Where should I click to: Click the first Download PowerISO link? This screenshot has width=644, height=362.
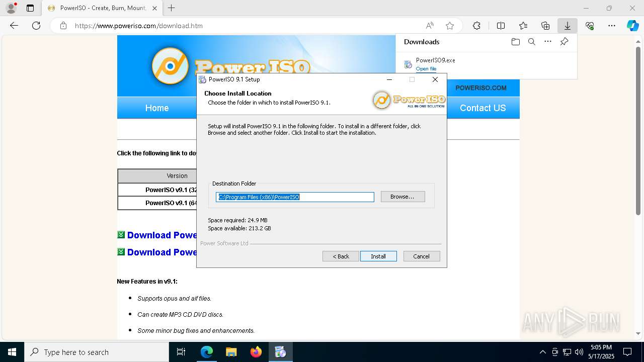click(x=162, y=235)
